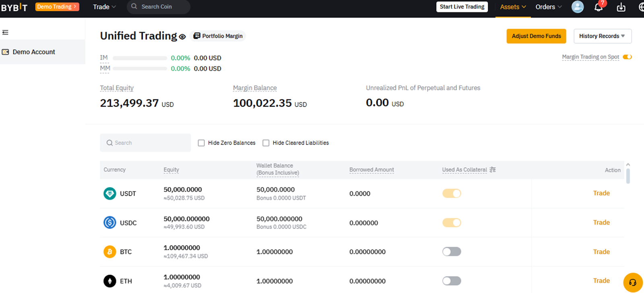
Task: Enable BTC as collateral
Action: [452, 252]
